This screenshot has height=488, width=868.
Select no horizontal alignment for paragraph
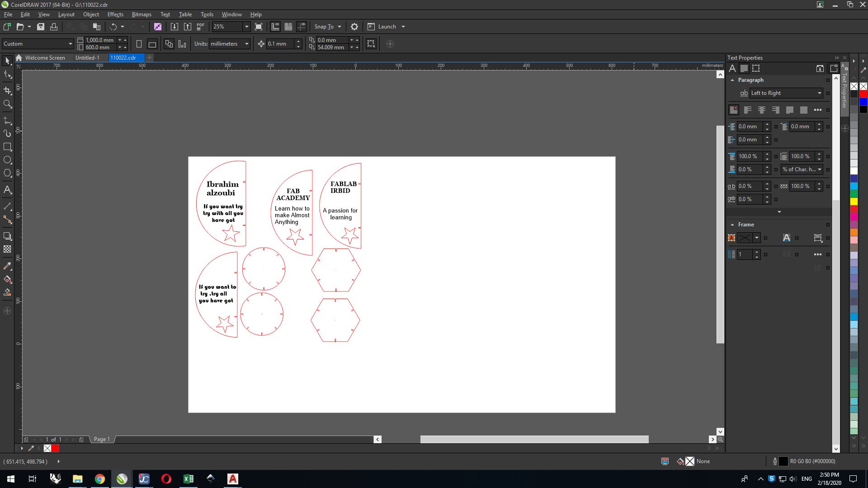[734, 110]
